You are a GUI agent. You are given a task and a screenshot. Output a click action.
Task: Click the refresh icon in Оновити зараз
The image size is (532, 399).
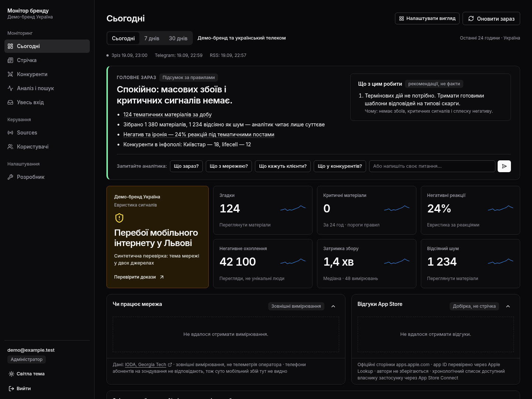pyautogui.click(x=471, y=18)
